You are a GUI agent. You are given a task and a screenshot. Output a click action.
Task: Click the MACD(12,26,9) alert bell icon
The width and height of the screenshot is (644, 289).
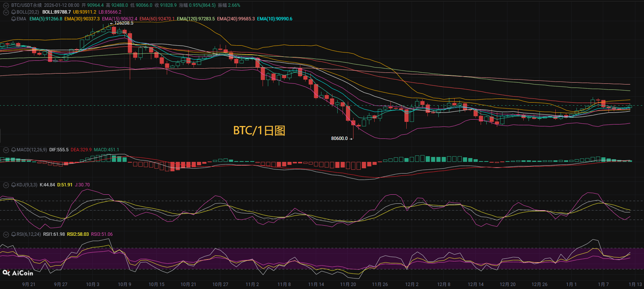point(14,150)
